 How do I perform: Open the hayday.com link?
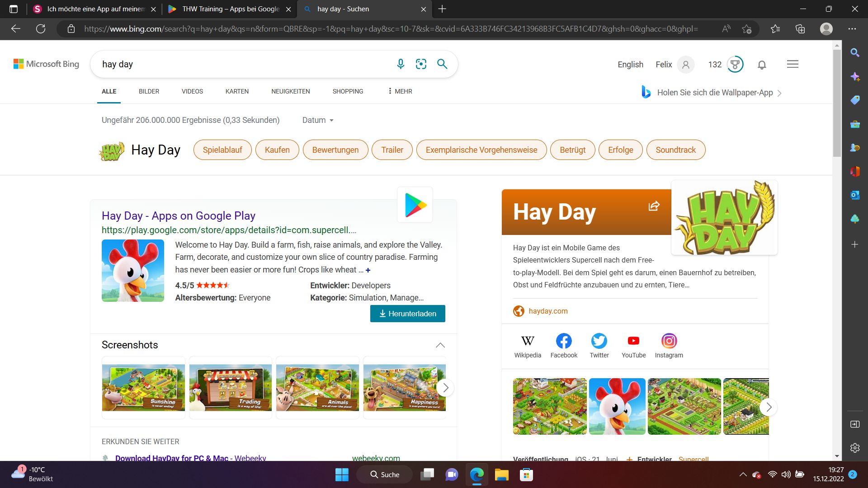[548, 311]
